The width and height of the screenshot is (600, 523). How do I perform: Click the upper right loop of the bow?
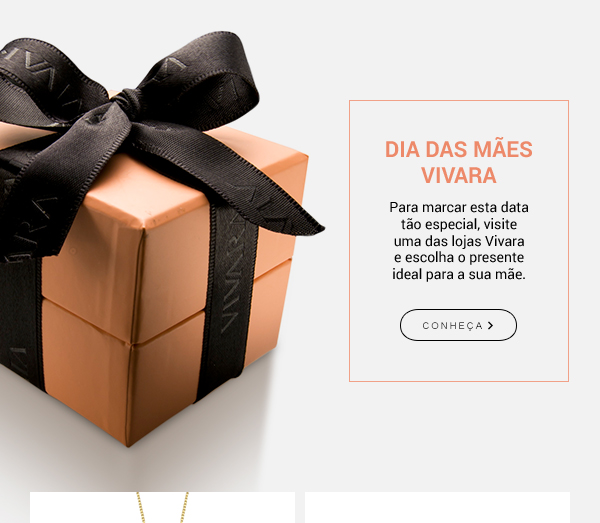pos(203,77)
